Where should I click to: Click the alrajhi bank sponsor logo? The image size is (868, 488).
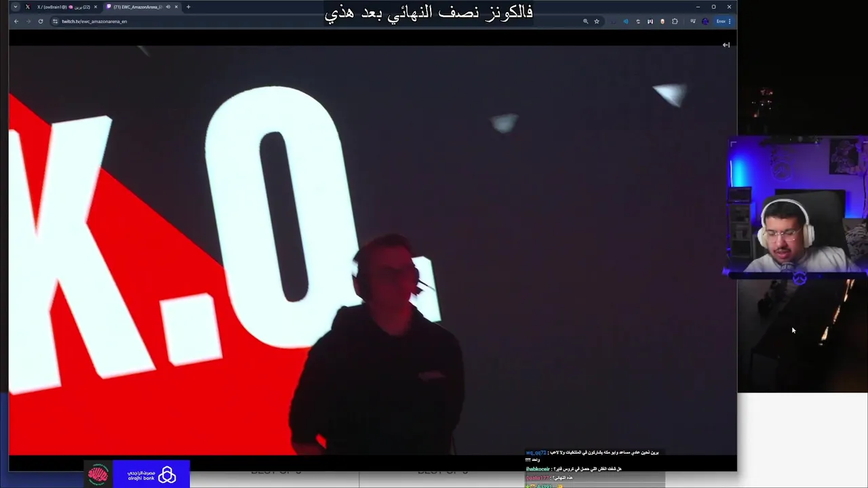(151, 474)
